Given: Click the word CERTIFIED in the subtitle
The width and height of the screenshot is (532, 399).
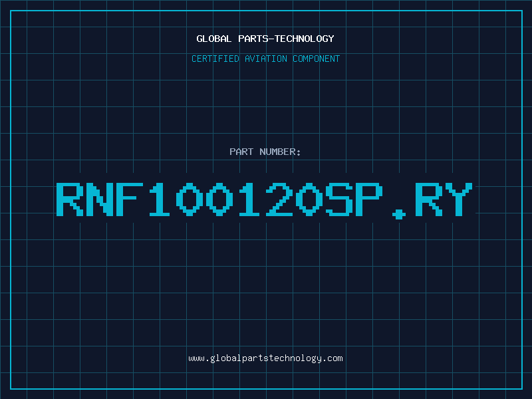Looking at the screenshot, I should coord(215,59).
